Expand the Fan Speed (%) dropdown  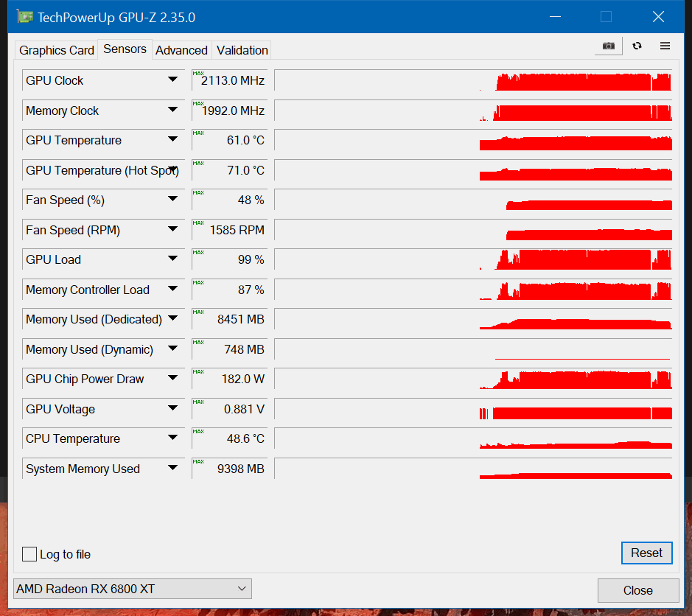[x=172, y=199]
